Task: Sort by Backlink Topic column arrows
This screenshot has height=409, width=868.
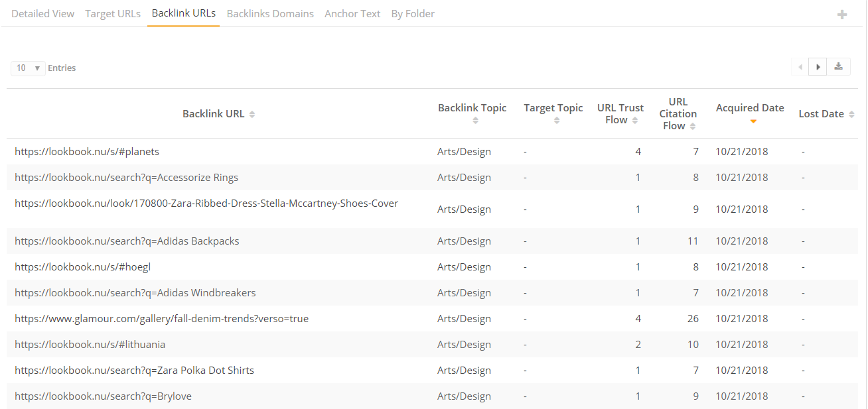Action: click(x=475, y=121)
